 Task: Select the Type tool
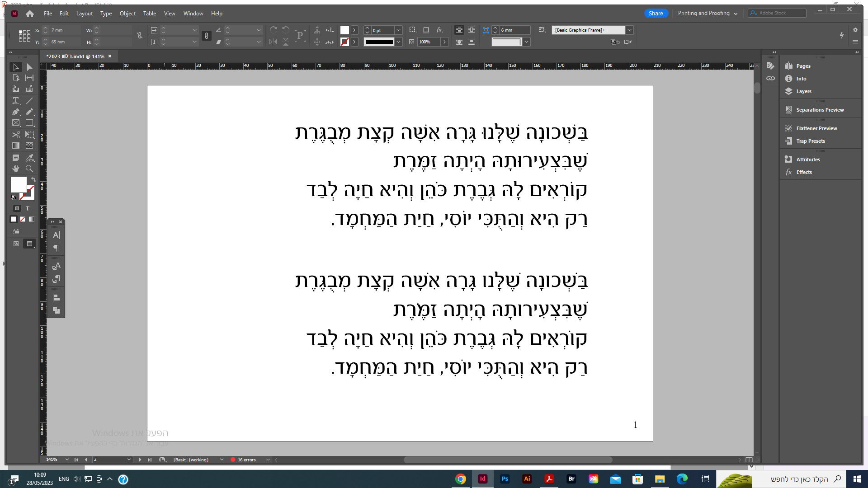pos(16,101)
